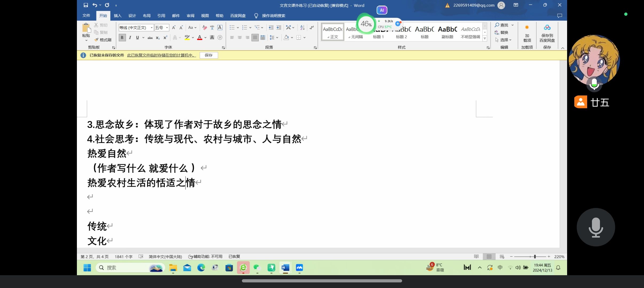Viewport: 644px width, 288px height.
Task: Click the superscript button
Action: pos(165,38)
